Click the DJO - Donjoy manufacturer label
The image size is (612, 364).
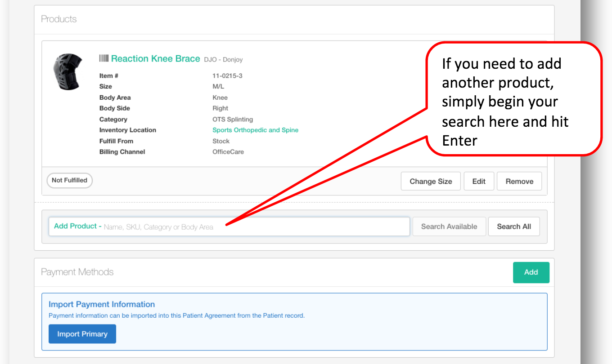click(x=223, y=59)
